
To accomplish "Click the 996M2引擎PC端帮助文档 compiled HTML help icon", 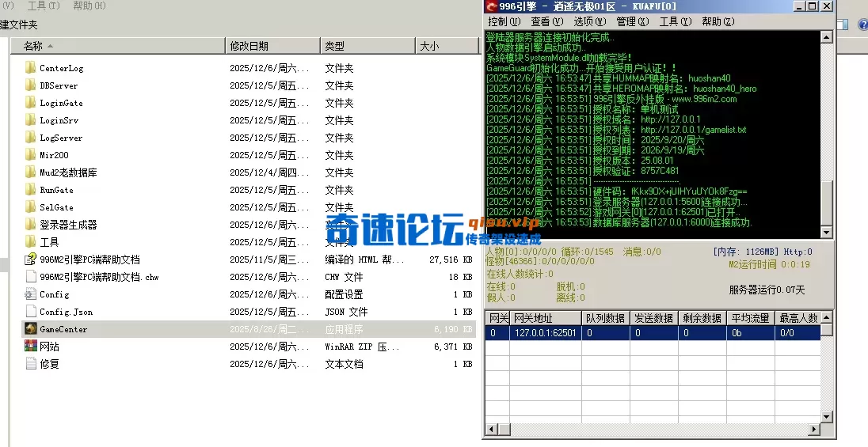I will [x=30, y=259].
